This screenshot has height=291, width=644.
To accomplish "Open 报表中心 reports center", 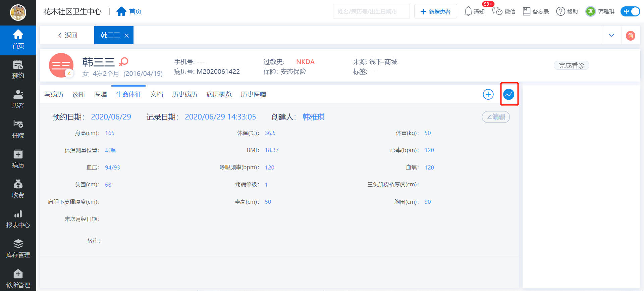I will click(18, 219).
